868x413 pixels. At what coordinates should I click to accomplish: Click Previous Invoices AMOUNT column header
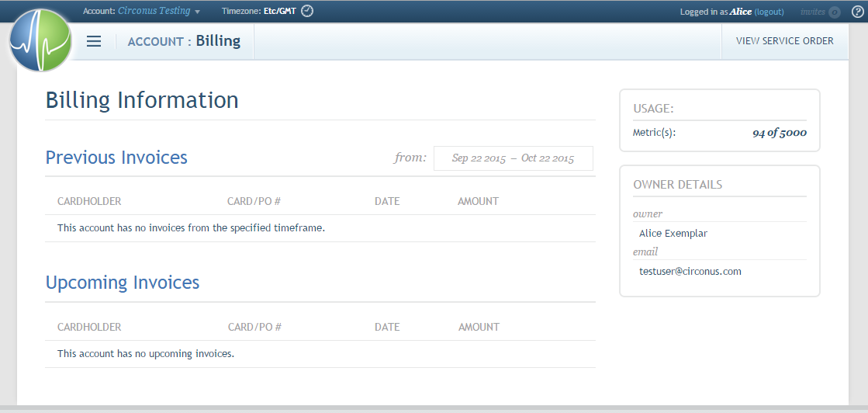pyautogui.click(x=479, y=201)
